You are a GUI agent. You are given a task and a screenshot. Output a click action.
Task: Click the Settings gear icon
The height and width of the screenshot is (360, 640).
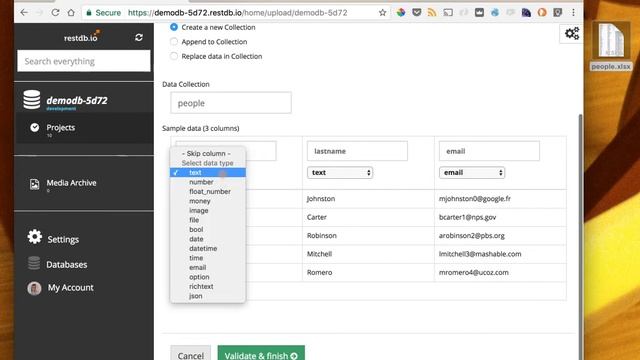click(35, 237)
